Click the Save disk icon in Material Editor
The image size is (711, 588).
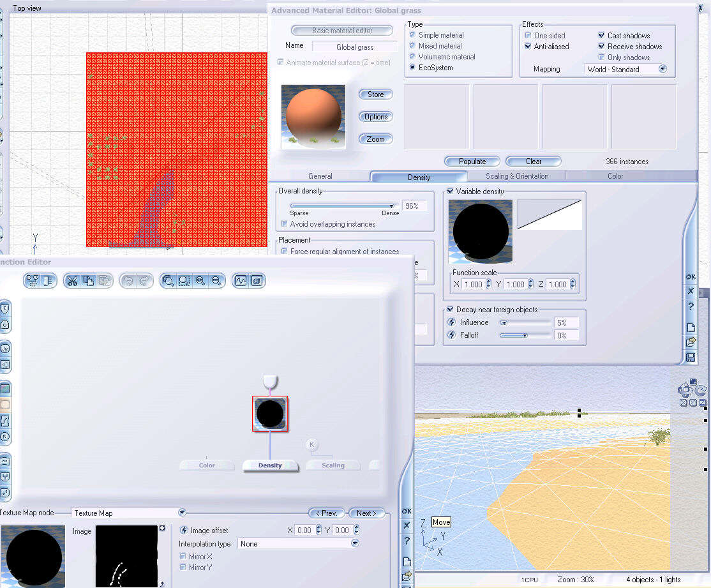(691, 358)
